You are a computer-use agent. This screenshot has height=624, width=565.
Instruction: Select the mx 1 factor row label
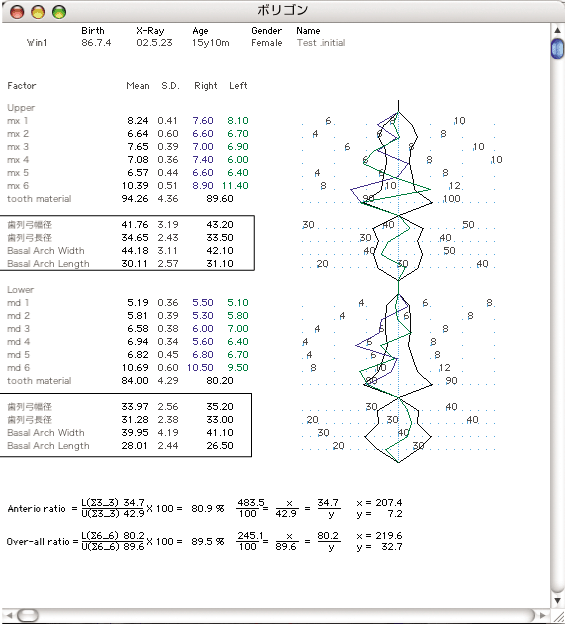tap(18, 121)
